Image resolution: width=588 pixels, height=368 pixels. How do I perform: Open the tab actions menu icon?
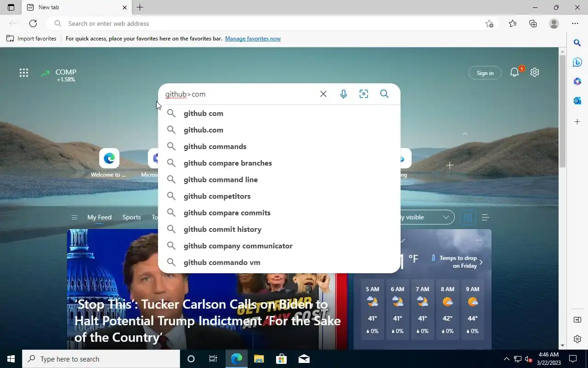click(11, 7)
